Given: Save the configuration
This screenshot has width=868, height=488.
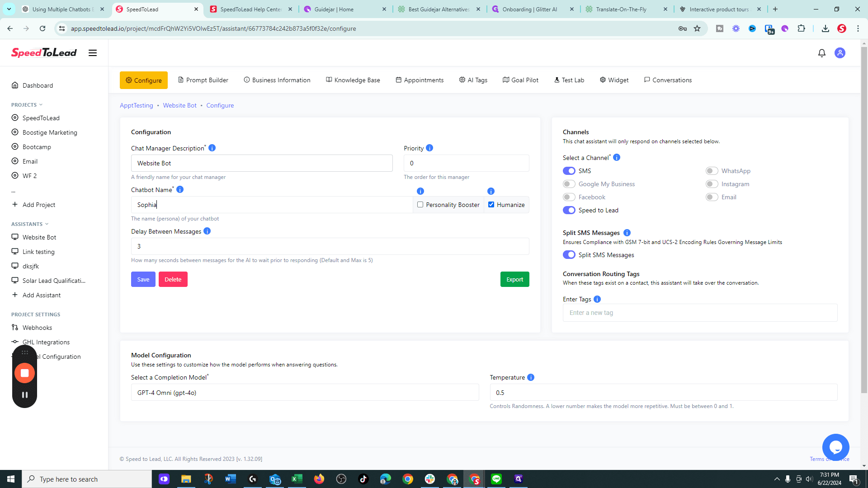Looking at the screenshot, I should 143,279.
